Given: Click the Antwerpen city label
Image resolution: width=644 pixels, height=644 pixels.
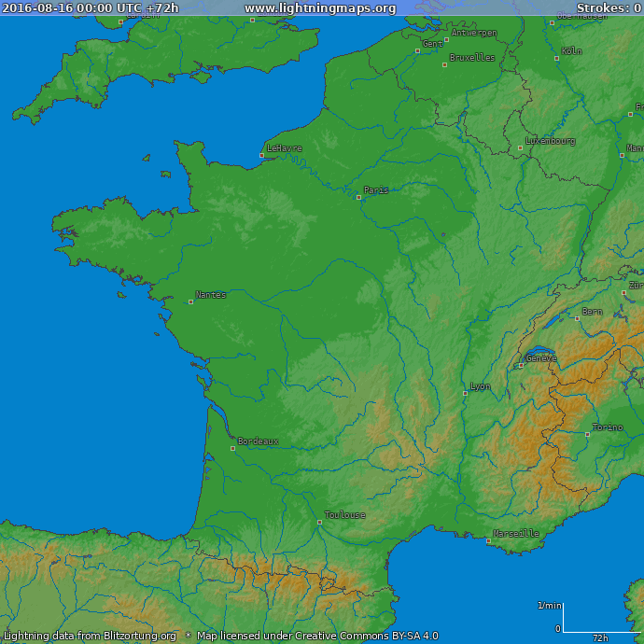Looking at the screenshot, I should (x=474, y=33).
